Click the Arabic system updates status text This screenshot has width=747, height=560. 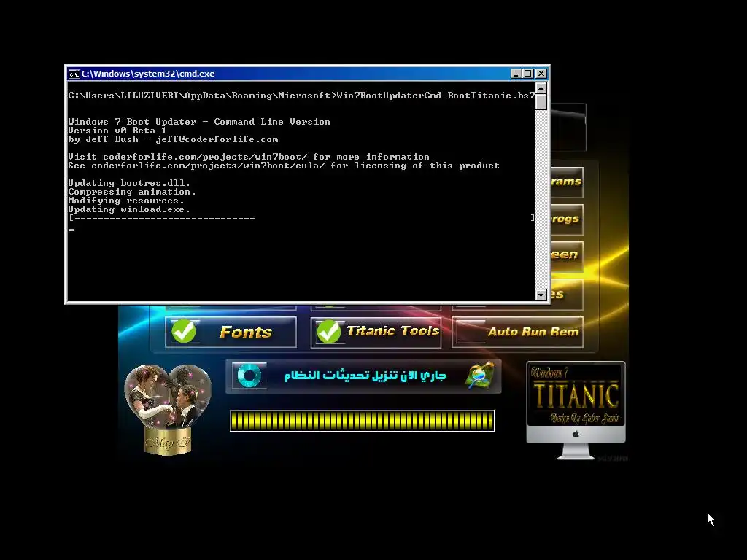(365, 376)
